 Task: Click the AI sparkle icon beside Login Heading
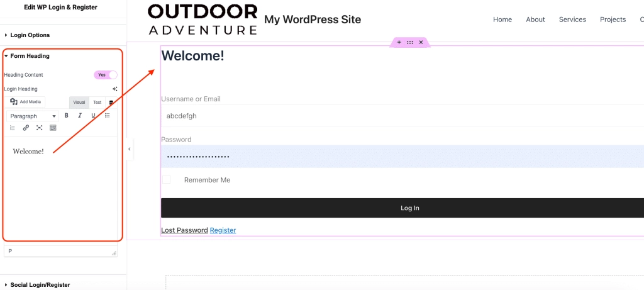114,89
